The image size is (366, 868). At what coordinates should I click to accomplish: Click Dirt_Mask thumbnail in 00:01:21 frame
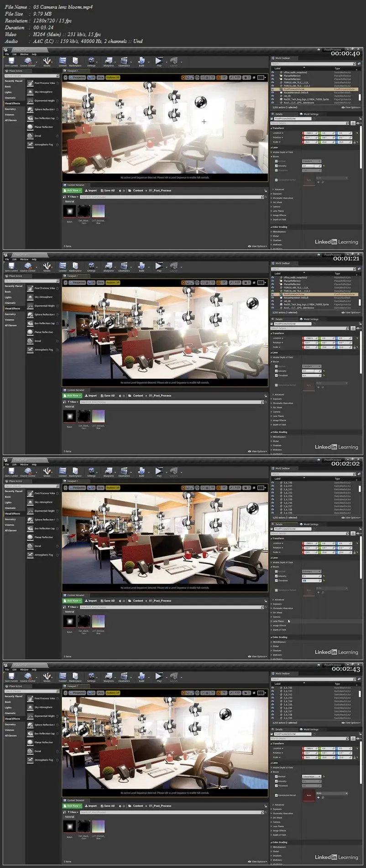84,416
